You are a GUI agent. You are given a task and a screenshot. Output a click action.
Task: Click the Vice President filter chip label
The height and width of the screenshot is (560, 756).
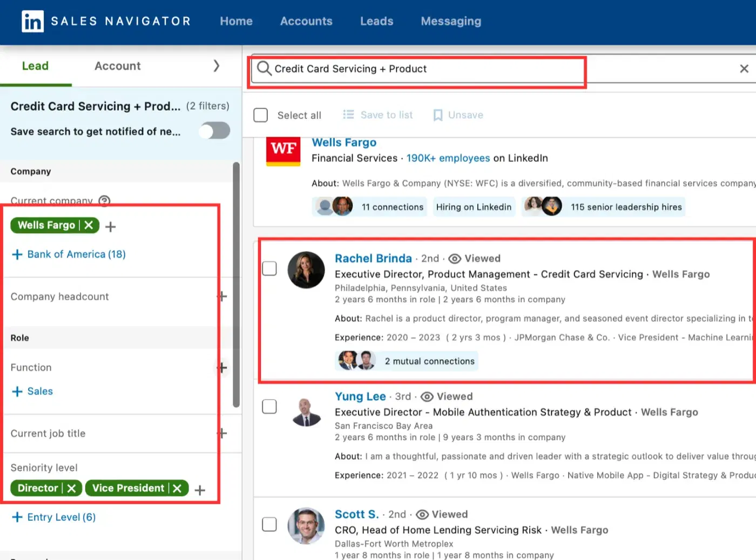pyautogui.click(x=128, y=488)
